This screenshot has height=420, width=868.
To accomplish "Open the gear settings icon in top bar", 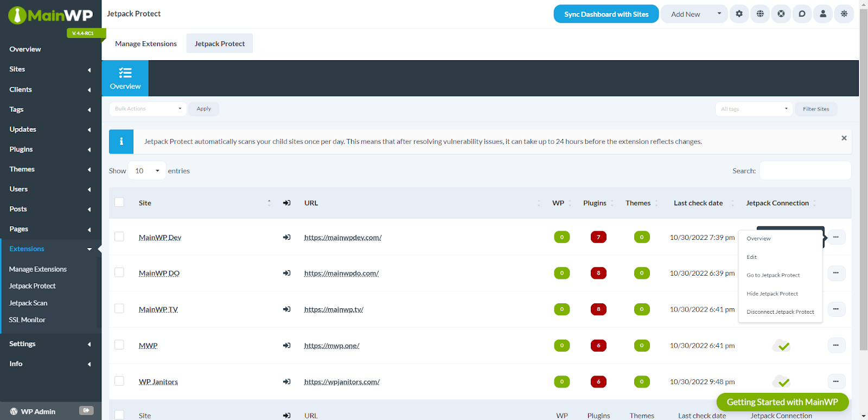I will click(x=739, y=14).
